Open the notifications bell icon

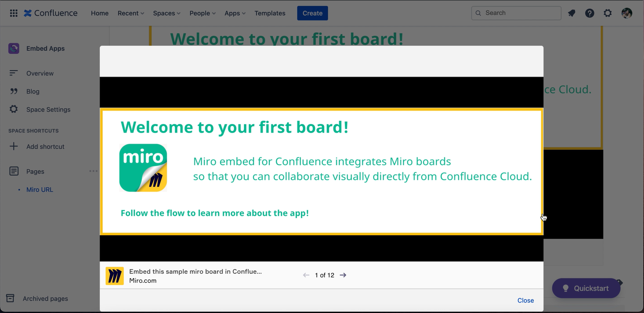tap(572, 13)
